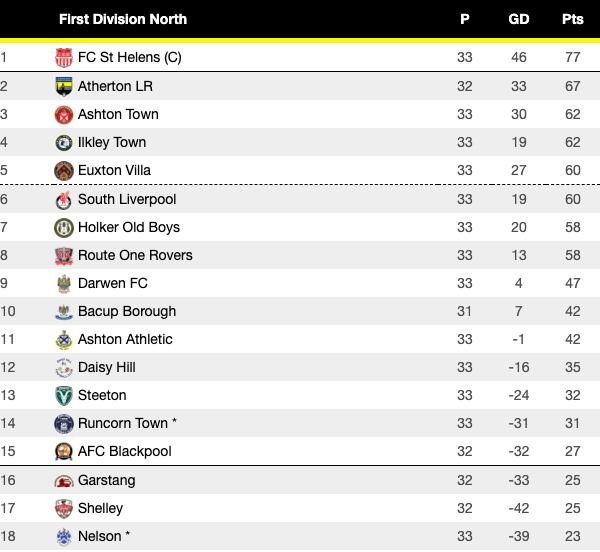Click the Runcorn Town team name

(123, 423)
